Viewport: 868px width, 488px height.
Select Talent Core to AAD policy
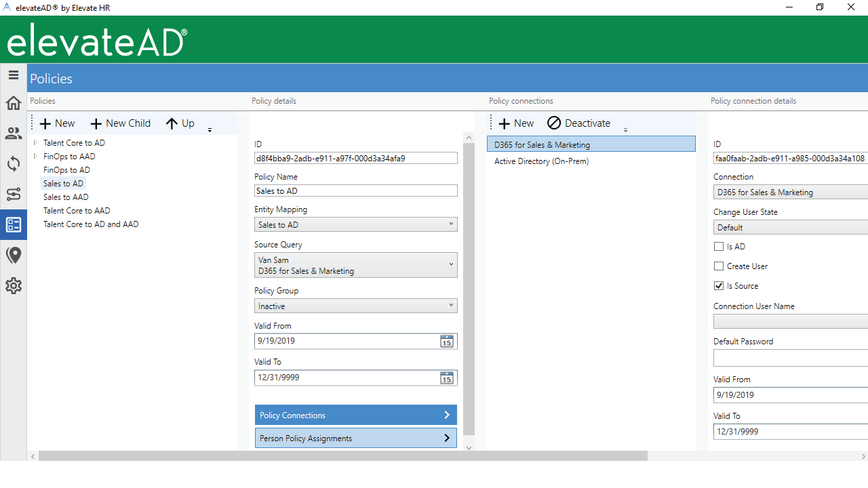77,211
